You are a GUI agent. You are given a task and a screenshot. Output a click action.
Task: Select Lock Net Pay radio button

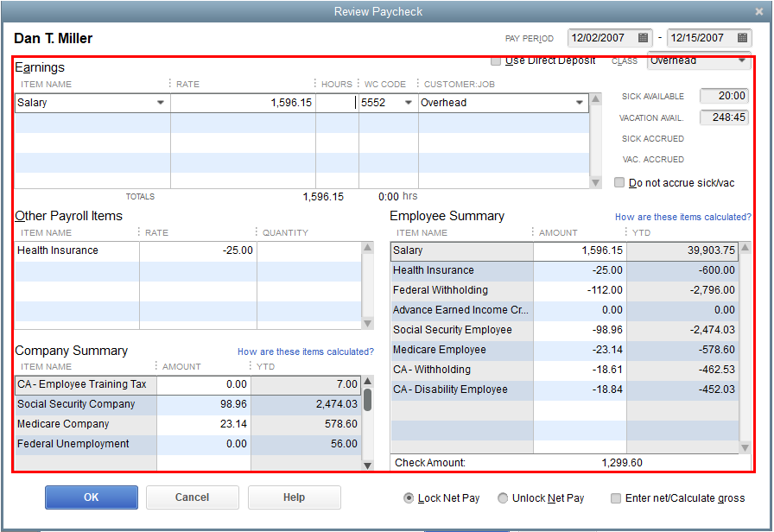pyautogui.click(x=409, y=498)
